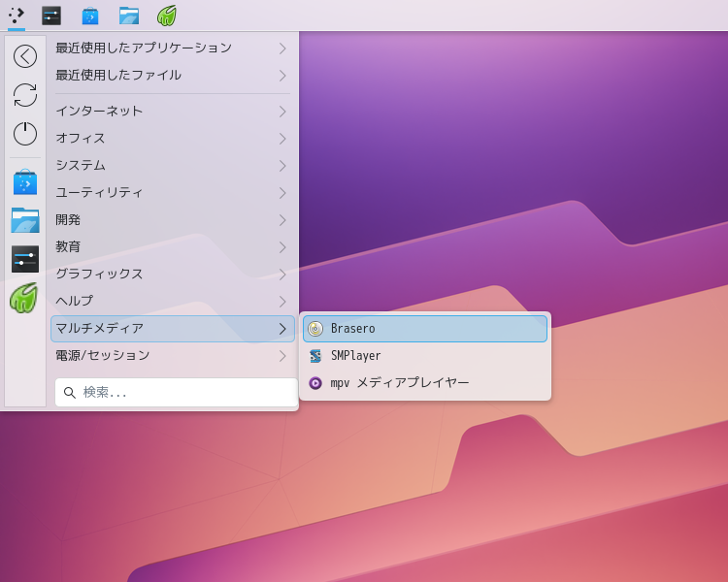Open the オフィス category
This screenshot has width=728, height=582.
172,139
